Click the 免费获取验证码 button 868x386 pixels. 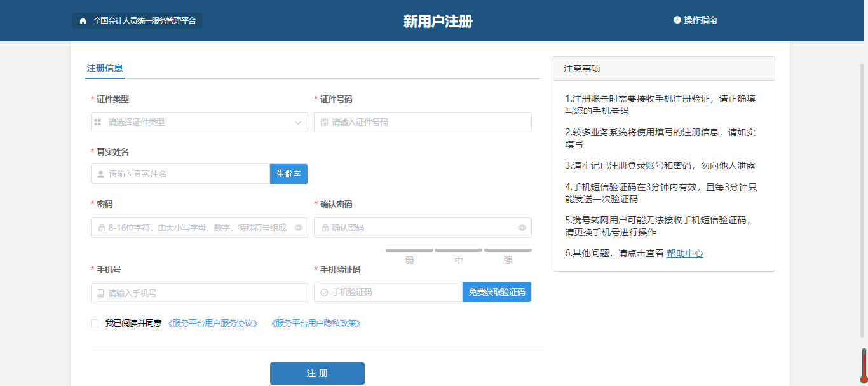[496, 293]
